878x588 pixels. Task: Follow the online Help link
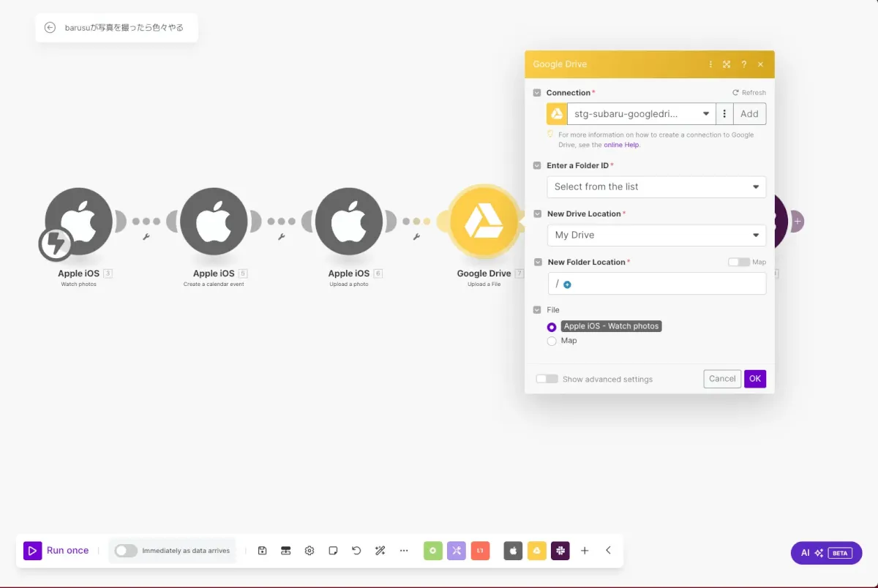coord(621,145)
